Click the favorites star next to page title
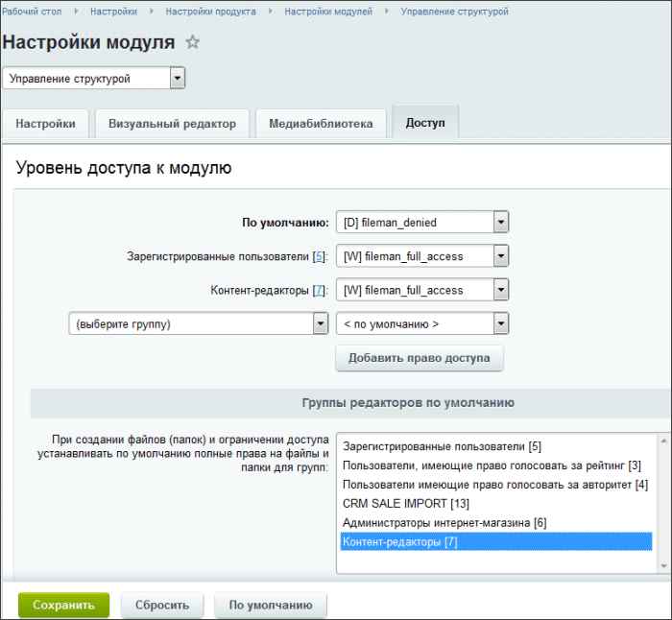This screenshot has height=620, width=672. click(x=193, y=42)
